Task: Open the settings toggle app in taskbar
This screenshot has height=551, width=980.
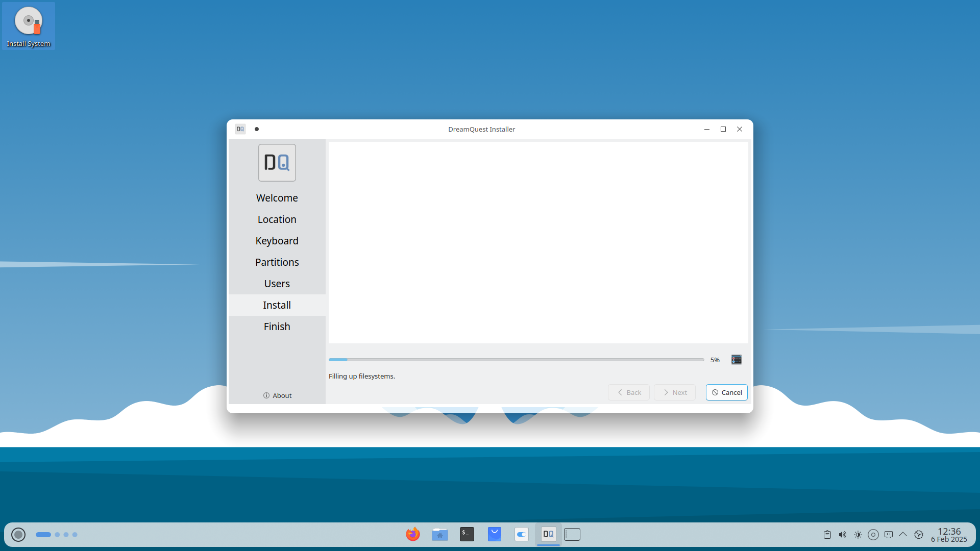Action: pyautogui.click(x=521, y=534)
